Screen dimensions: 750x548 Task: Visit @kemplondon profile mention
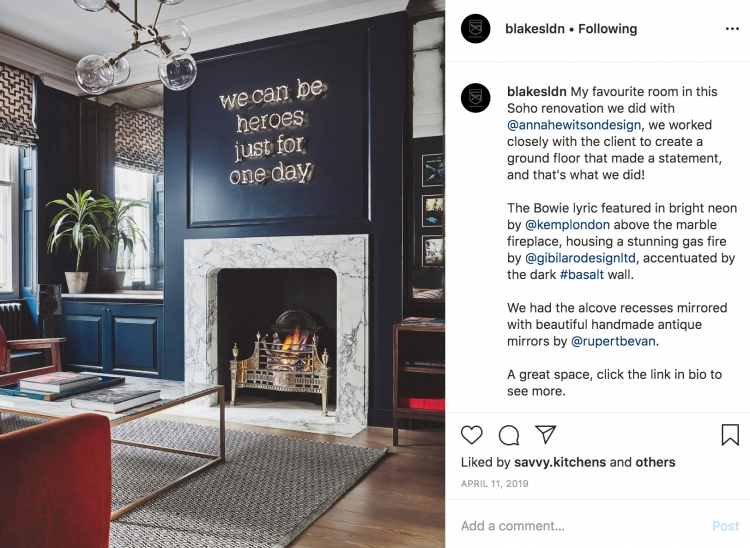click(567, 225)
